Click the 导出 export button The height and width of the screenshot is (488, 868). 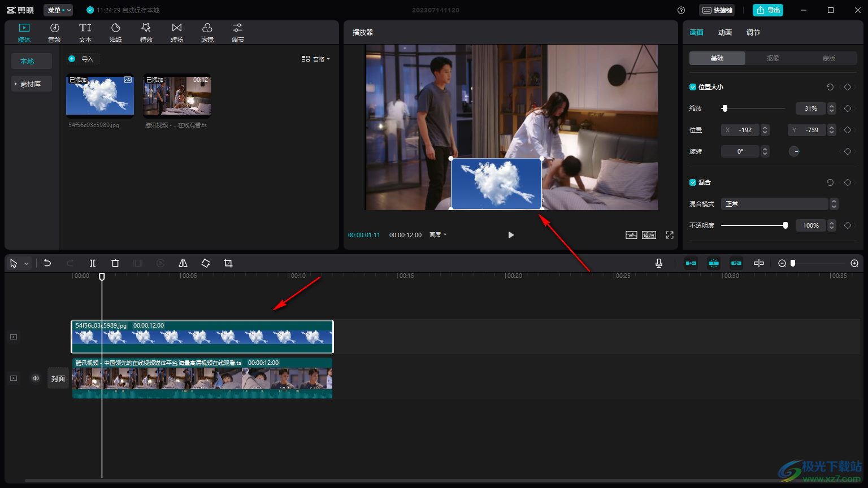768,10
